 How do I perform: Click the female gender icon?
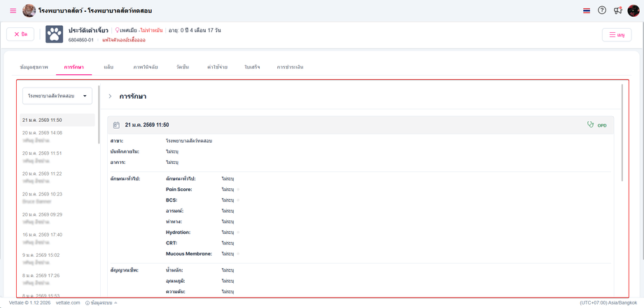117,30
